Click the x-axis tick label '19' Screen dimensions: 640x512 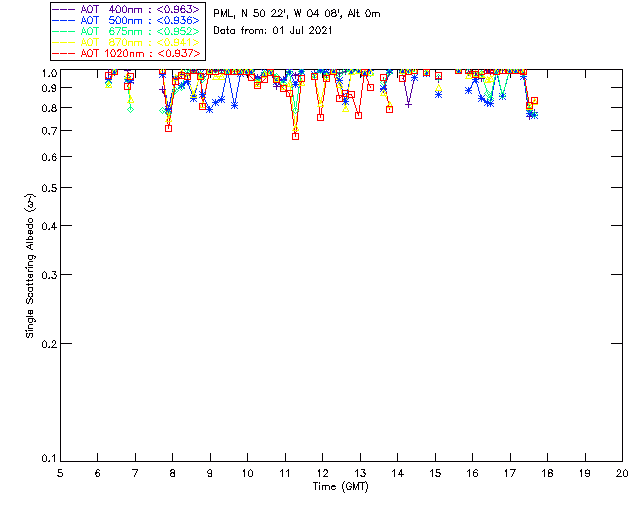coord(585,473)
